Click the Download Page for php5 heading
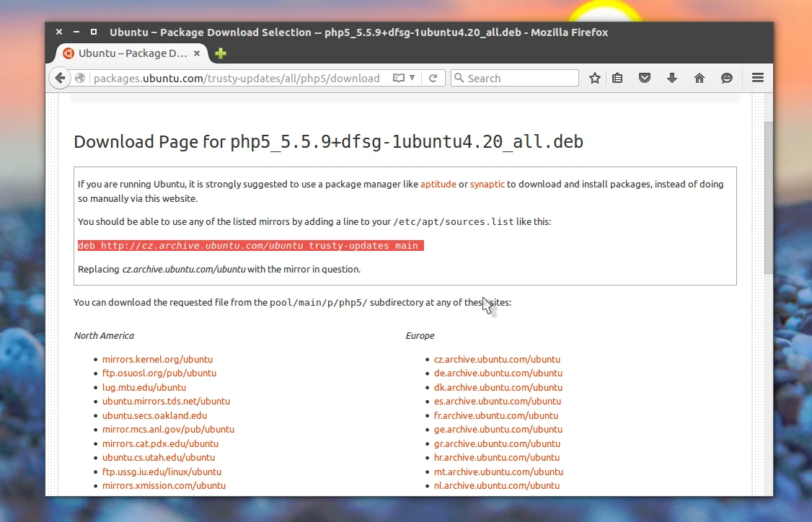812x522 pixels. pyautogui.click(x=328, y=142)
